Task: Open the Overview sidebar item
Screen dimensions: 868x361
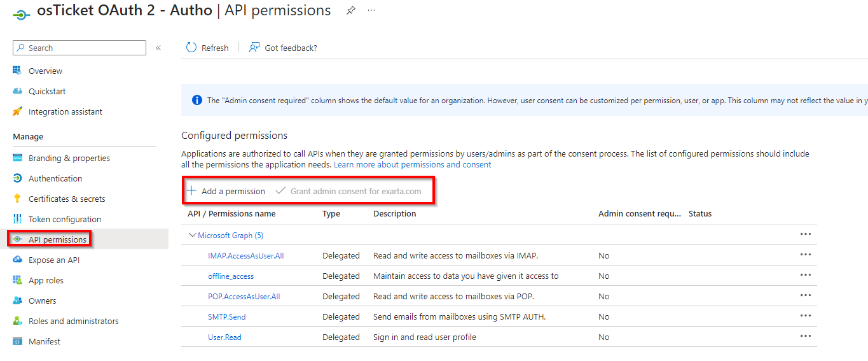Action: [45, 71]
